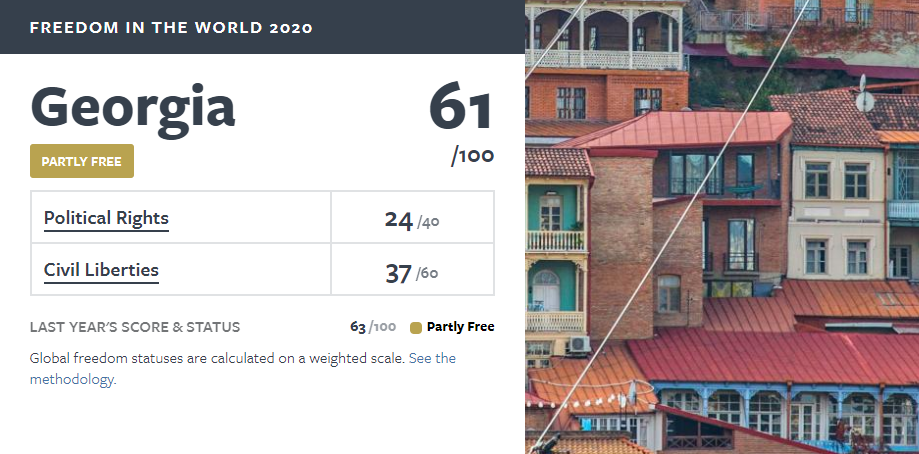Click the air conditioner unit on the wall

578,344
